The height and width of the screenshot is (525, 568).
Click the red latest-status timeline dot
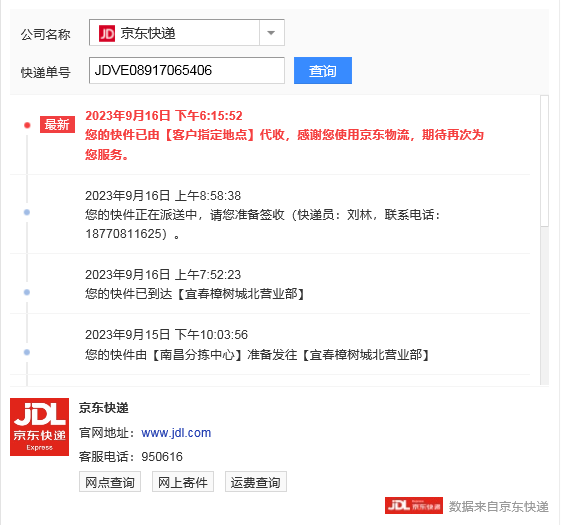click(x=27, y=125)
